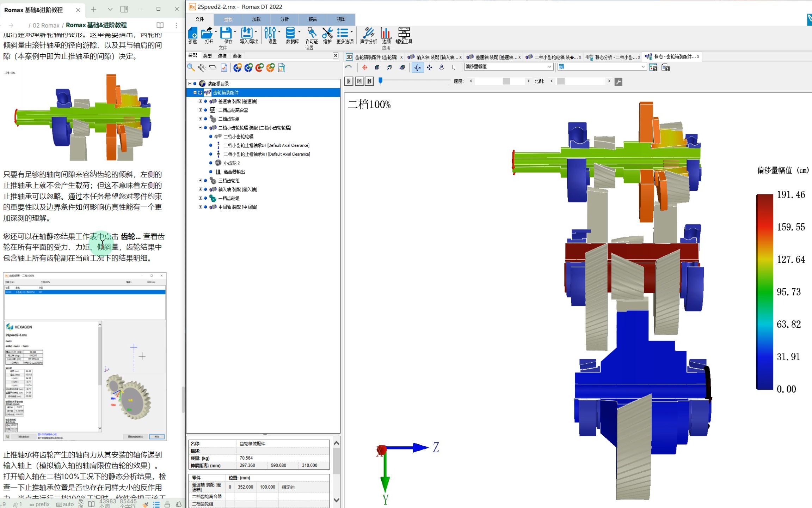Click the animation frame slider handle
Image resolution: width=812 pixels, height=508 pixels.
coord(380,81)
